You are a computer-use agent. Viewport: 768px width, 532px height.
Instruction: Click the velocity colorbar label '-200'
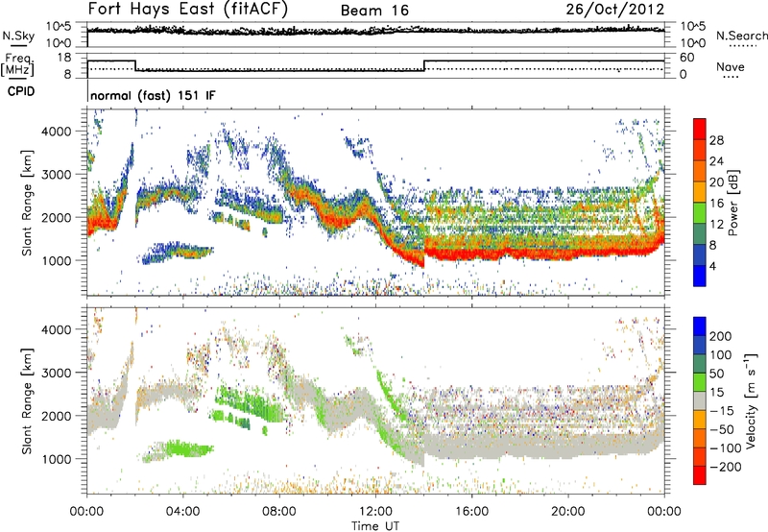[725, 467]
